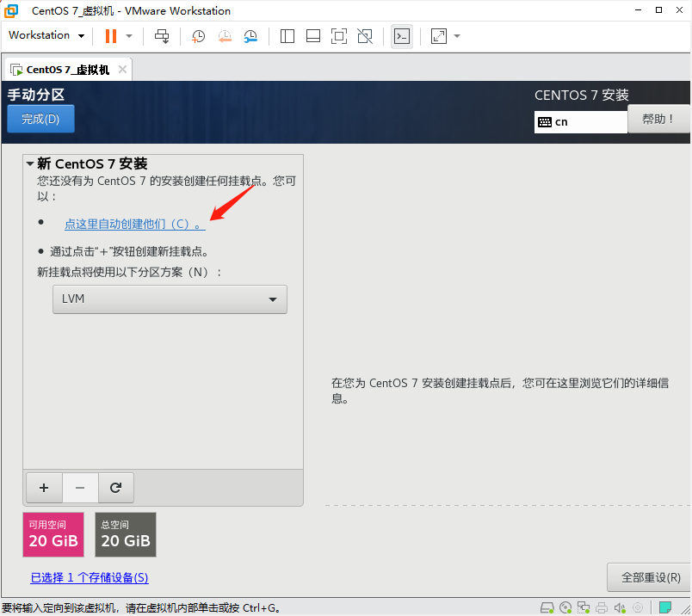This screenshot has width=692, height=616.
Task: Open the stretch display dropdown arrow
Action: click(x=457, y=36)
